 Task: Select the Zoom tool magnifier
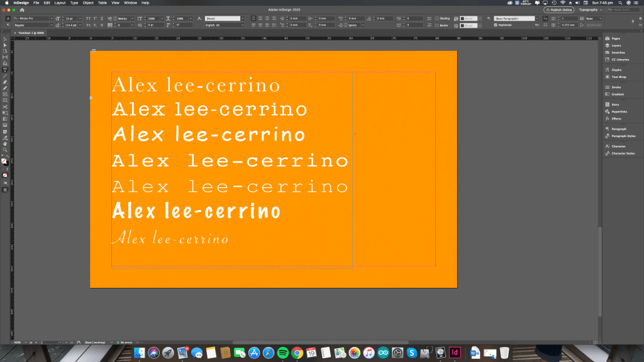5,150
